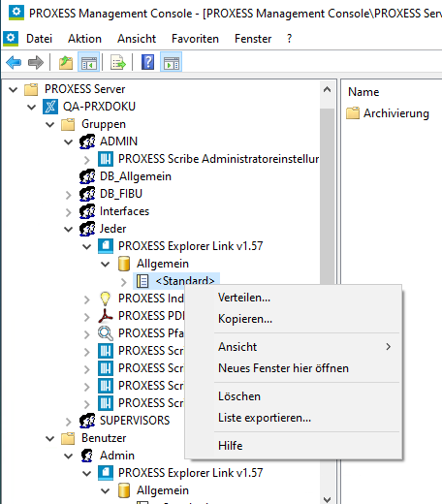Toggle the Show/Hide action pane icon

click(172, 62)
